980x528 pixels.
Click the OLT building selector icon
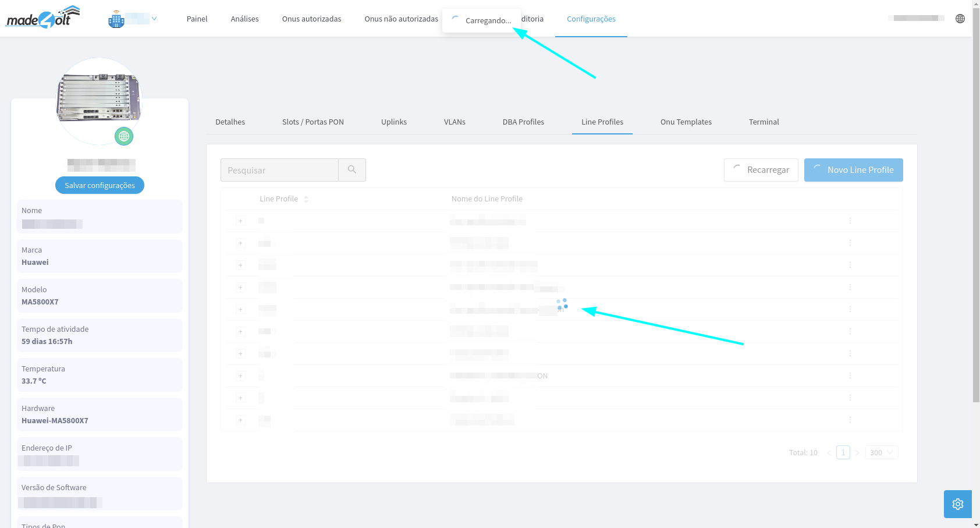tap(116, 20)
